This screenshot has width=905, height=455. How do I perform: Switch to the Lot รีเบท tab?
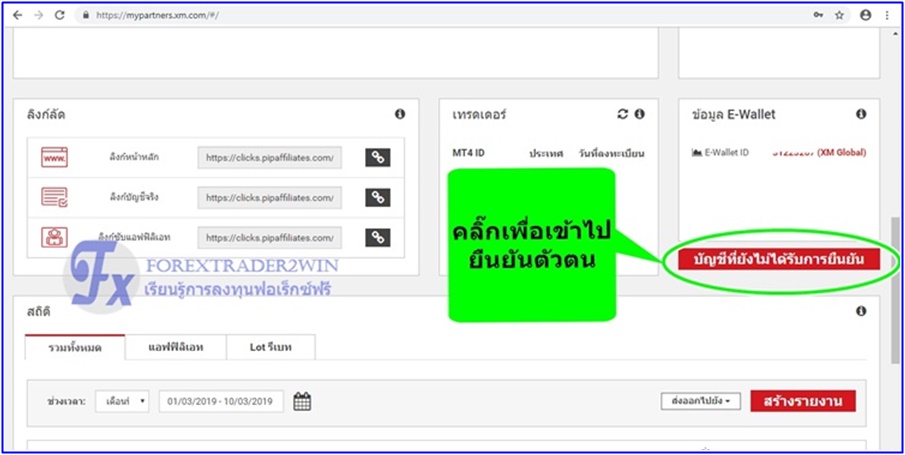click(269, 347)
